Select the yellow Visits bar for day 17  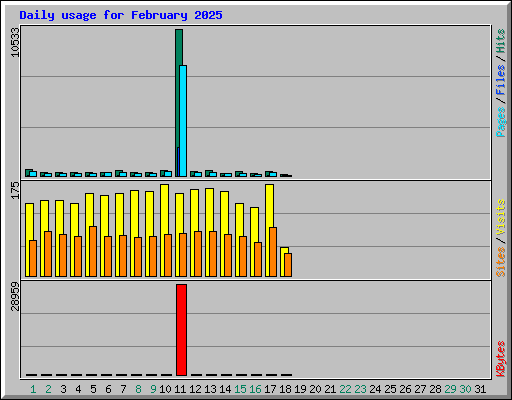pyautogui.click(x=269, y=206)
